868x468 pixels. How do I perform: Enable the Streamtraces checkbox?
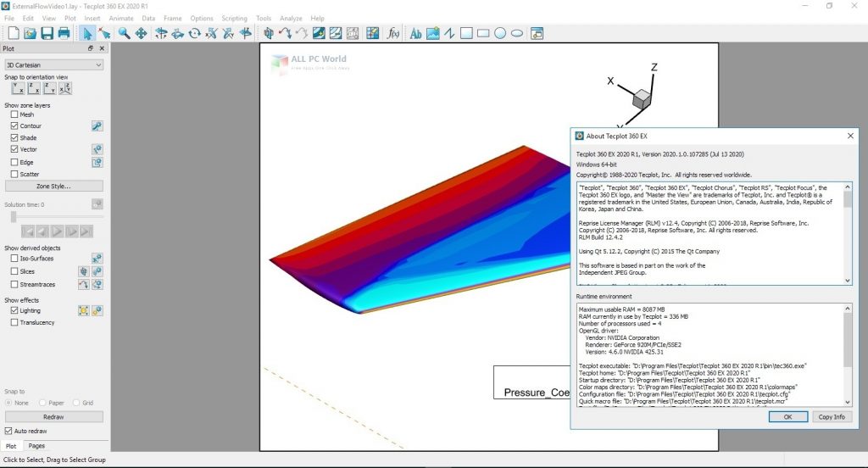[14, 284]
